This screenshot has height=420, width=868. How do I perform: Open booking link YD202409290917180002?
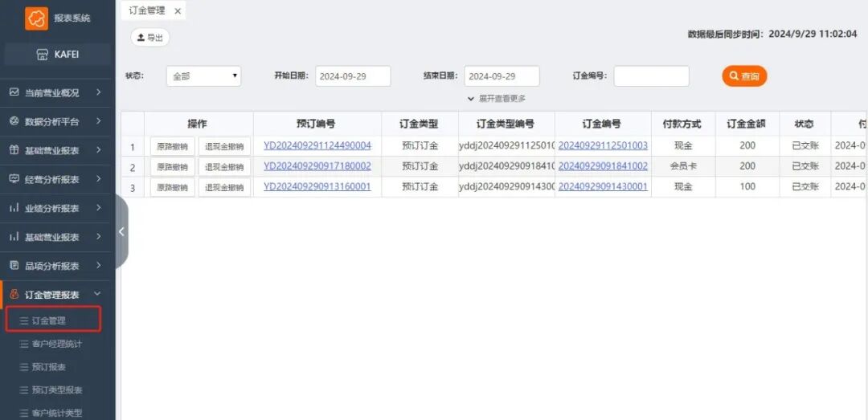[x=317, y=166]
